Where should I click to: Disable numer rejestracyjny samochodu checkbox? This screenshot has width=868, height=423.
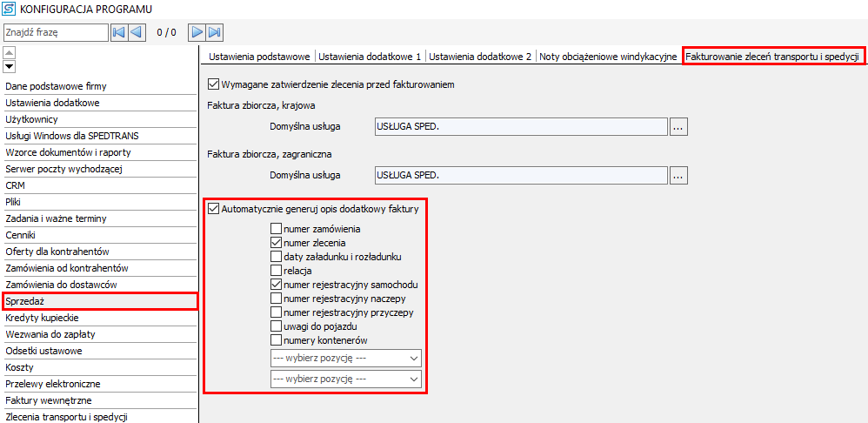277,285
